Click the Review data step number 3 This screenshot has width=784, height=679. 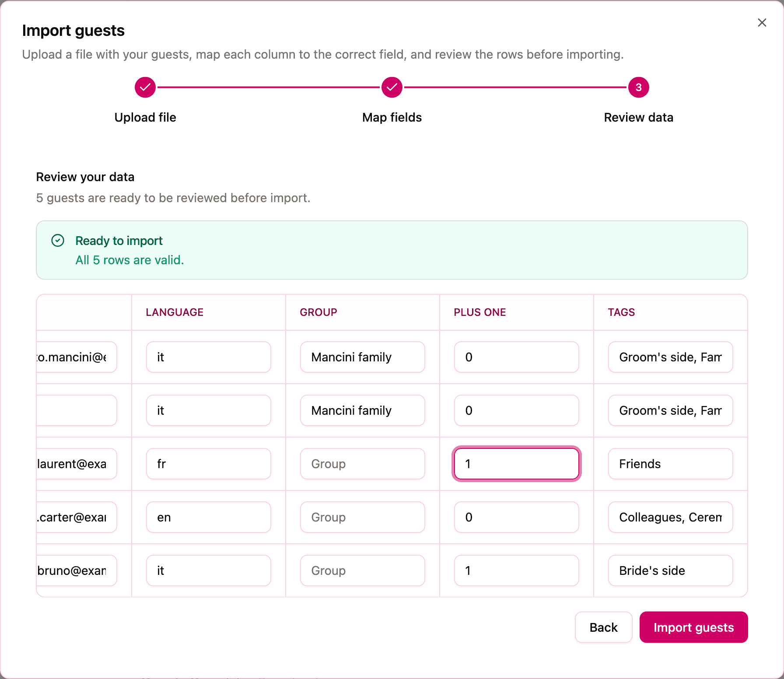[638, 87]
